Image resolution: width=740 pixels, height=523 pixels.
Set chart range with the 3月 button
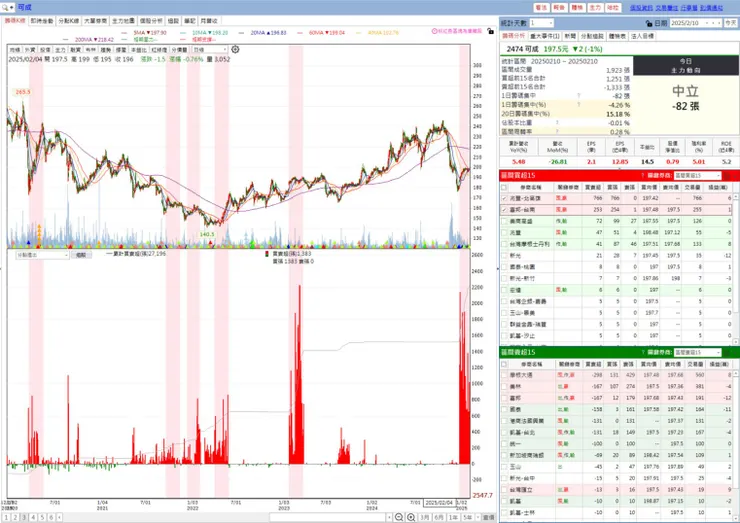[x=425, y=518]
